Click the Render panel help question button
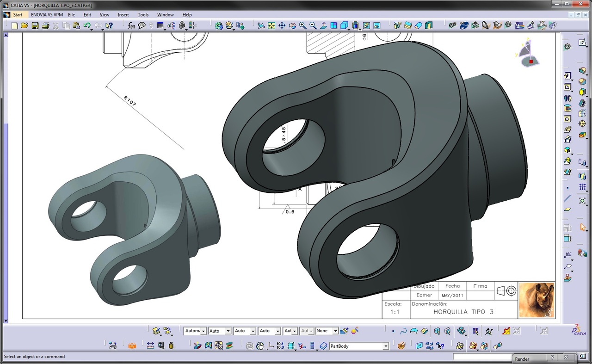592x364 pixels. click(552, 358)
